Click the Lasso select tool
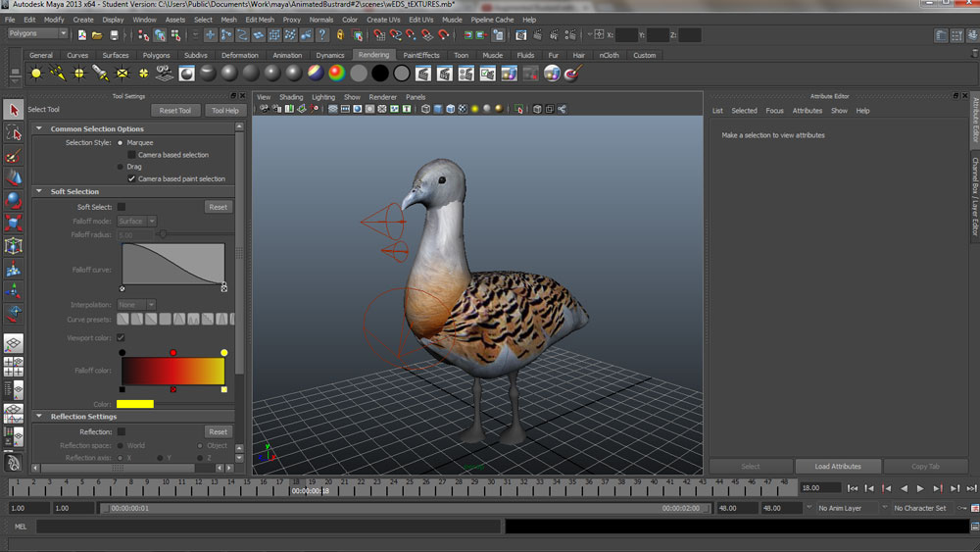 tap(14, 132)
